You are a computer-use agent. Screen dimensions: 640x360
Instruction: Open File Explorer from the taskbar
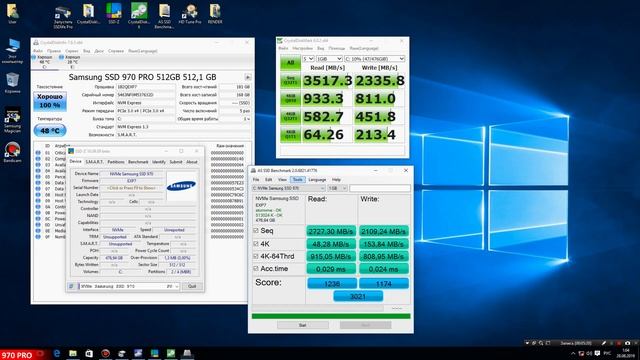[x=73, y=353]
